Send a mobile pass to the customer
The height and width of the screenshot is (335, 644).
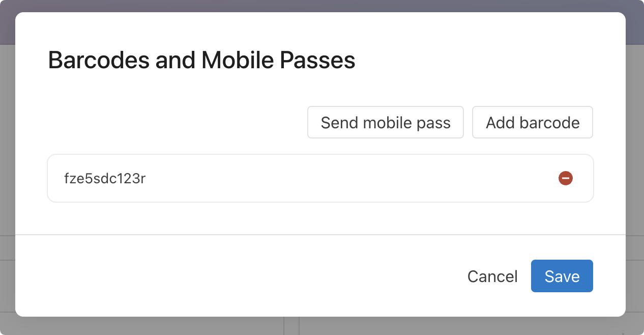[386, 123]
